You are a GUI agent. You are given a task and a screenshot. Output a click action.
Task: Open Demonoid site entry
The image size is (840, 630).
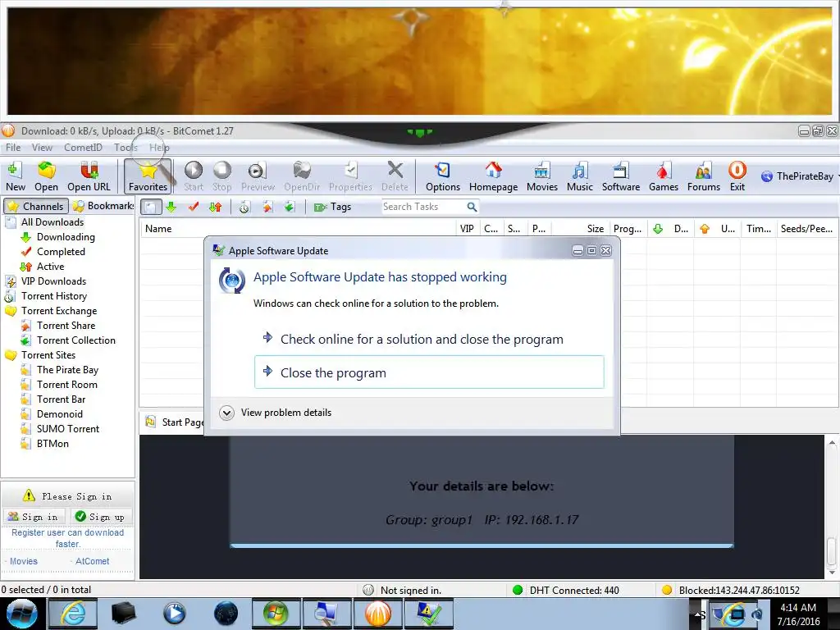coord(59,414)
